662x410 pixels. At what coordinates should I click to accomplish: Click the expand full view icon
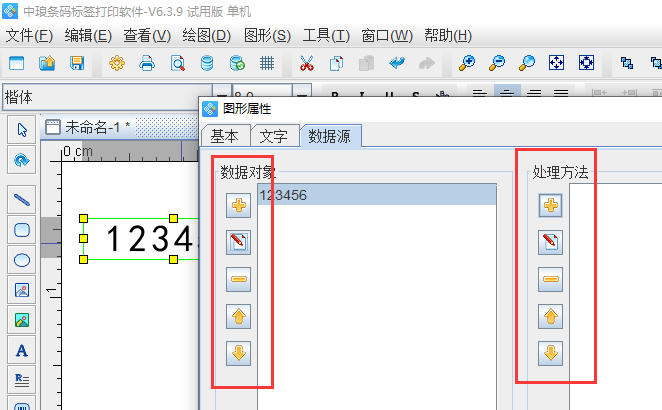click(586, 63)
